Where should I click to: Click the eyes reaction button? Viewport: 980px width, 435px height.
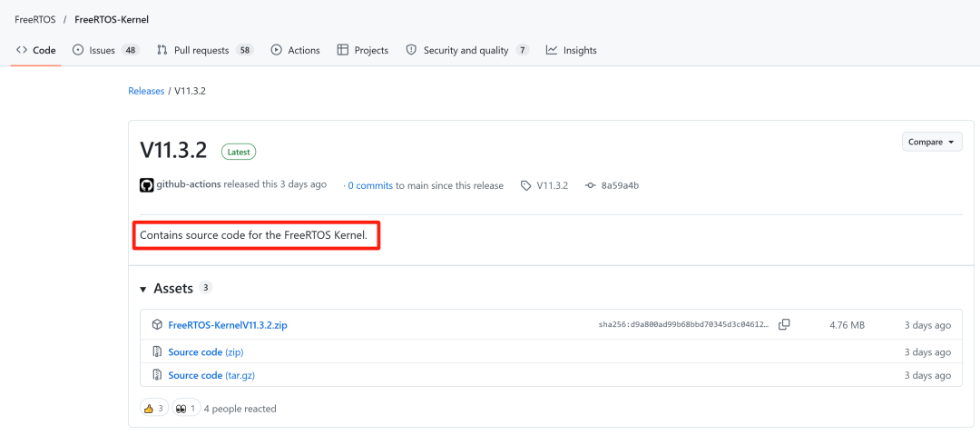[x=186, y=408]
